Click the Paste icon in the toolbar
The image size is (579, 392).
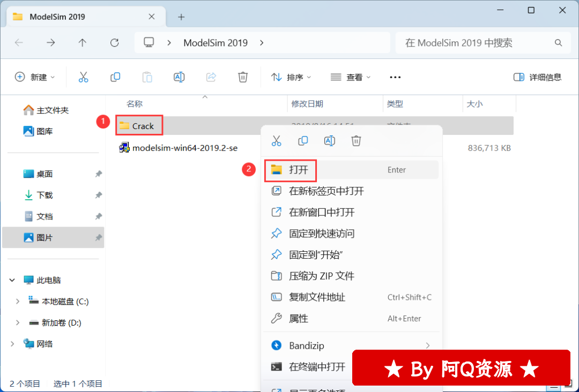pyautogui.click(x=147, y=77)
